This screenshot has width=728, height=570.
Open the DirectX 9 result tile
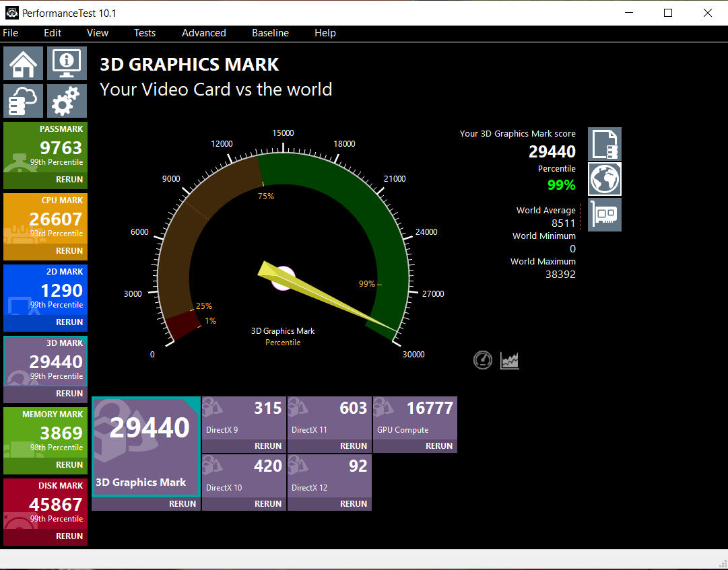(x=243, y=417)
